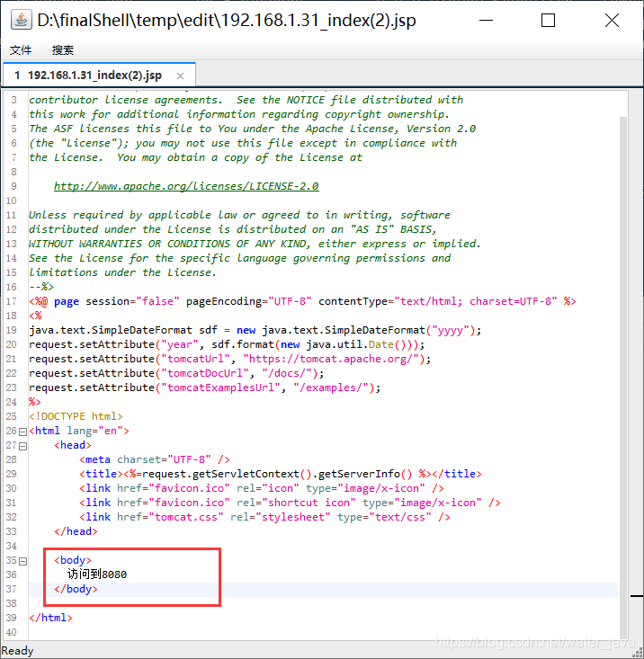This screenshot has height=659, width=644.
Task: Click the 'Ready' status bar text
Action: (17, 651)
